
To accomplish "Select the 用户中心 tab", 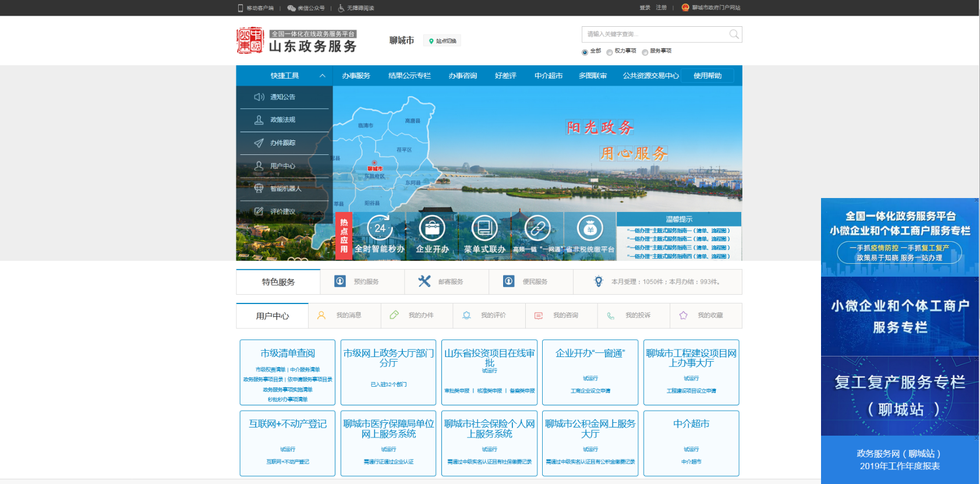I will pos(273,316).
